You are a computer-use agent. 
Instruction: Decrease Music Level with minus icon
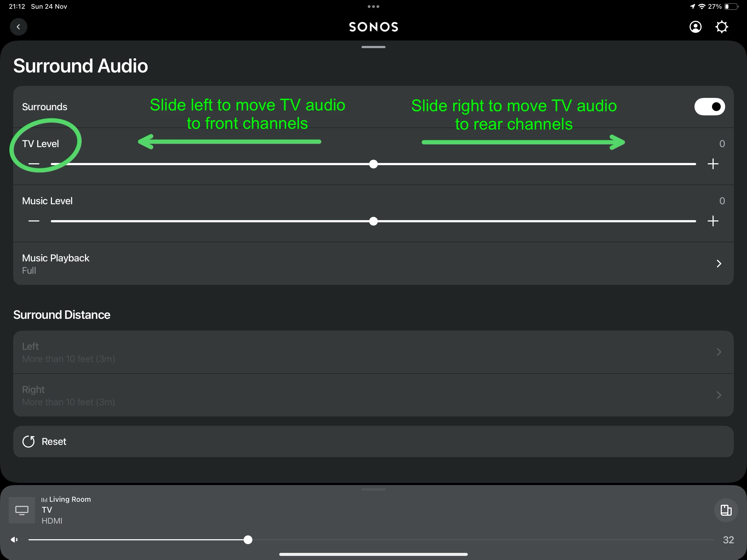coord(34,221)
